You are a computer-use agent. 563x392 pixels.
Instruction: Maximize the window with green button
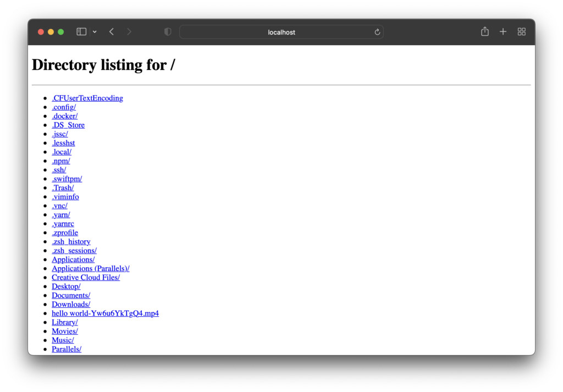point(61,32)
